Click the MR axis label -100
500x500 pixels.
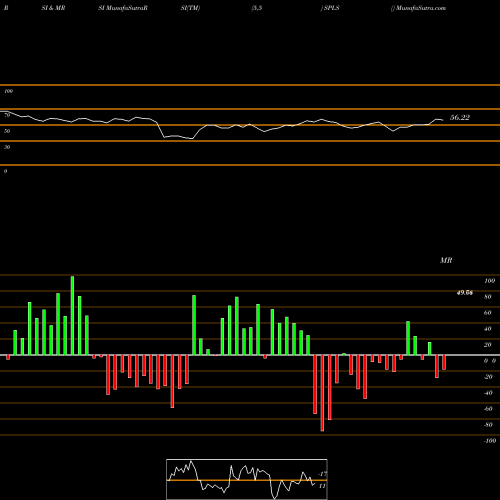489,441
